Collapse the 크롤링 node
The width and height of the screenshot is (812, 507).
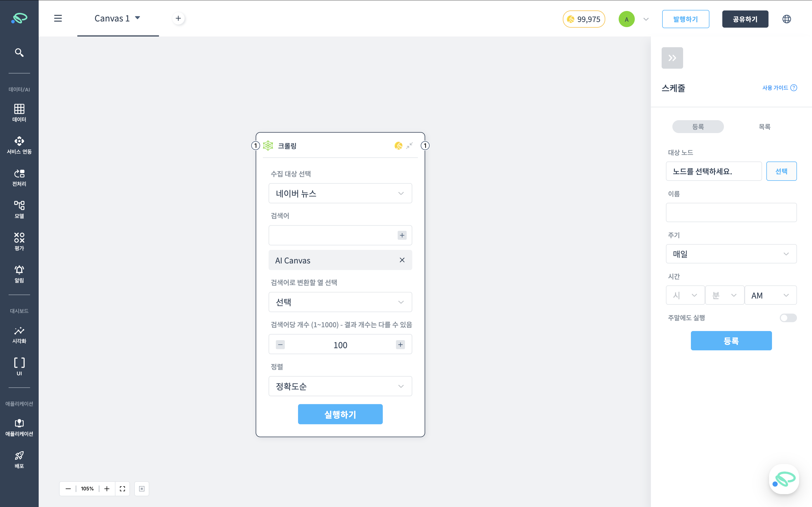[x=409, y=145]
